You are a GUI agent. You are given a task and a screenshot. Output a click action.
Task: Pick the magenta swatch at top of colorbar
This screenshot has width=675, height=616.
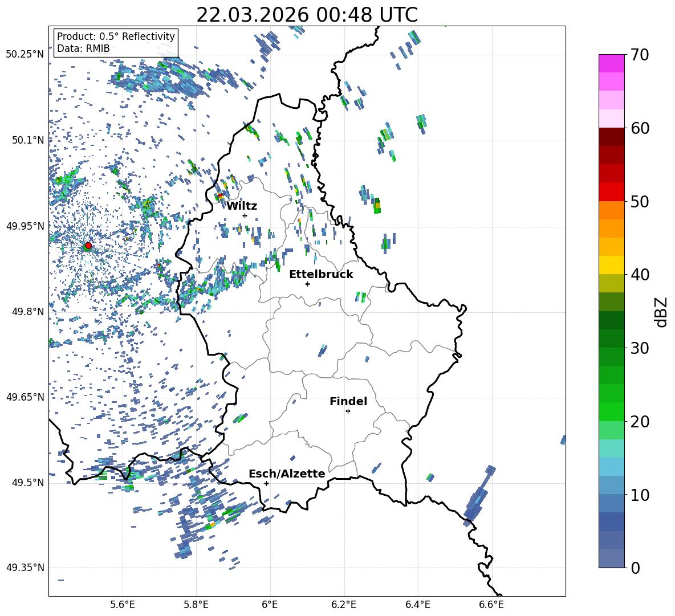click(x=612, y=63)
